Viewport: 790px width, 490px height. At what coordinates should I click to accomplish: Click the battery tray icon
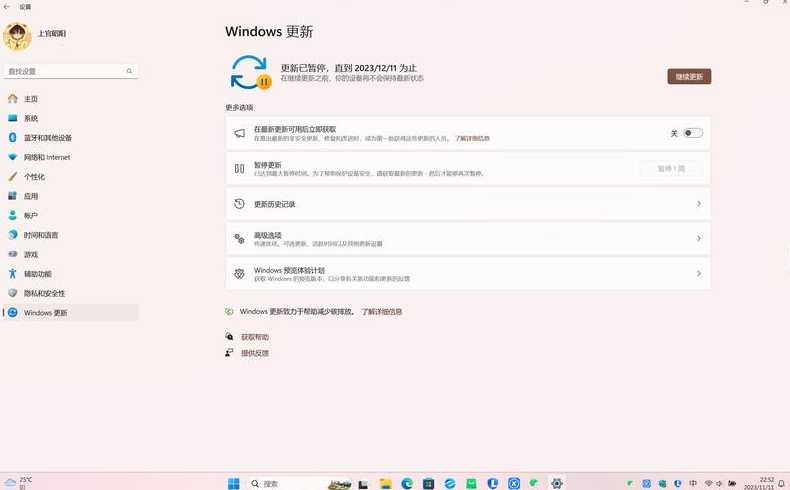(732, 483)
